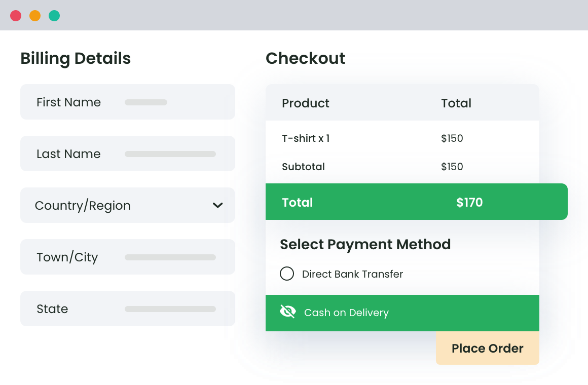The image size is (588, 385).
Task: Select Direct Bank Transfer radio button
Action: click(287, 274)
